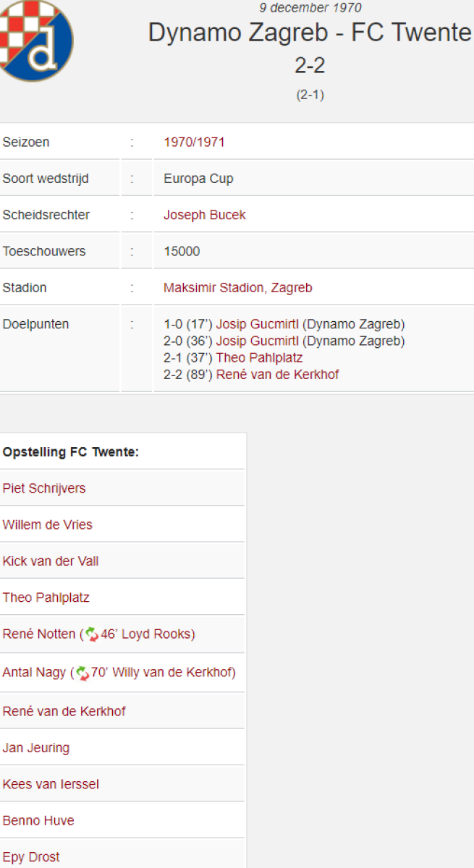Open the Maksimir Stadion, Zagreb link
The image size is (474, 868).
click(x=238, y=288)
